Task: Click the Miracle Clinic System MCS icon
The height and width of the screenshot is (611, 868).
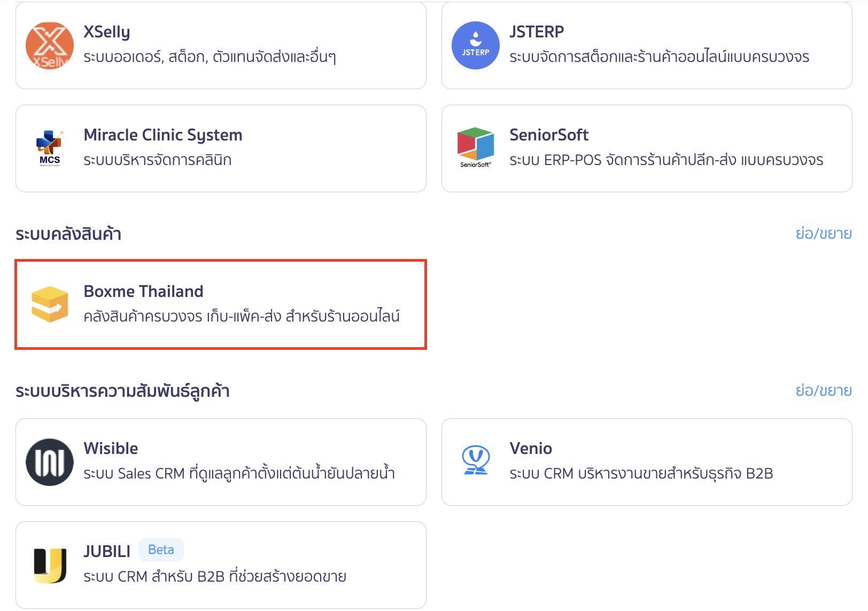Action: pos(49,148)
